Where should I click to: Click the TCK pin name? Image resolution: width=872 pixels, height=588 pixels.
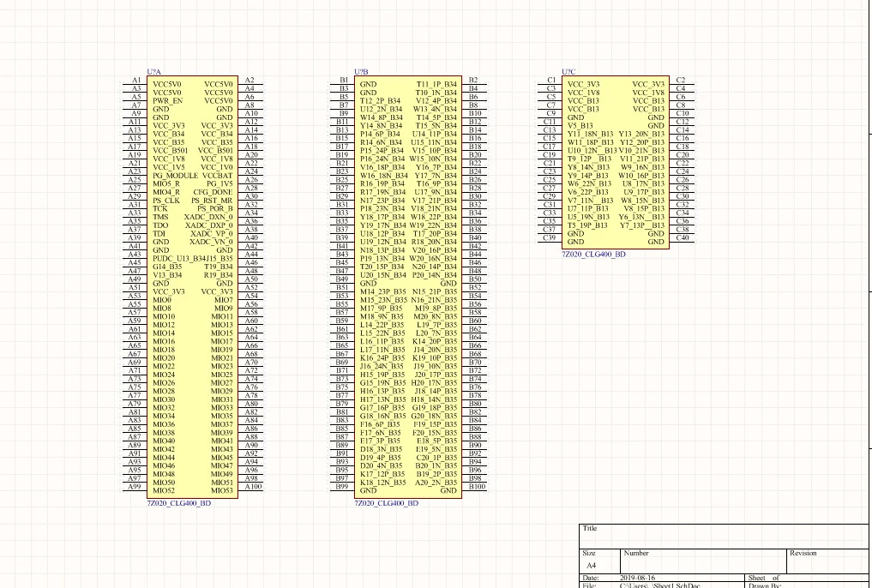(160, 209)
